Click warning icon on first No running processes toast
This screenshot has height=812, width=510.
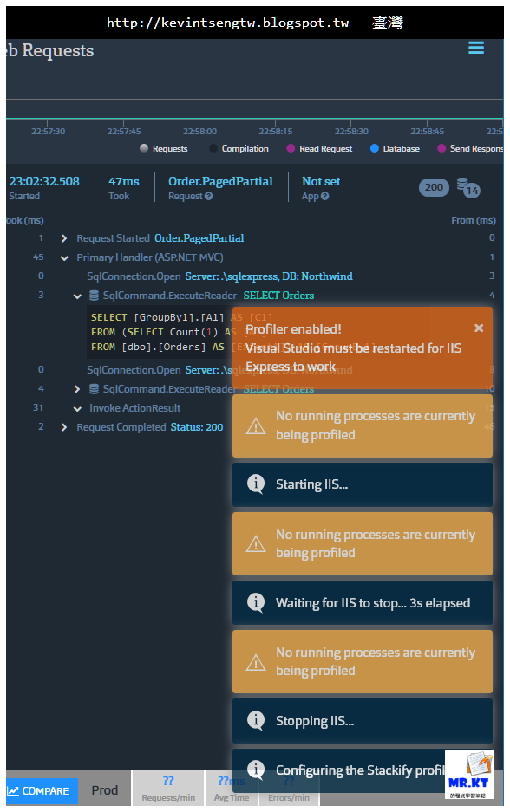pyautogui.click(x=256, y=426)
